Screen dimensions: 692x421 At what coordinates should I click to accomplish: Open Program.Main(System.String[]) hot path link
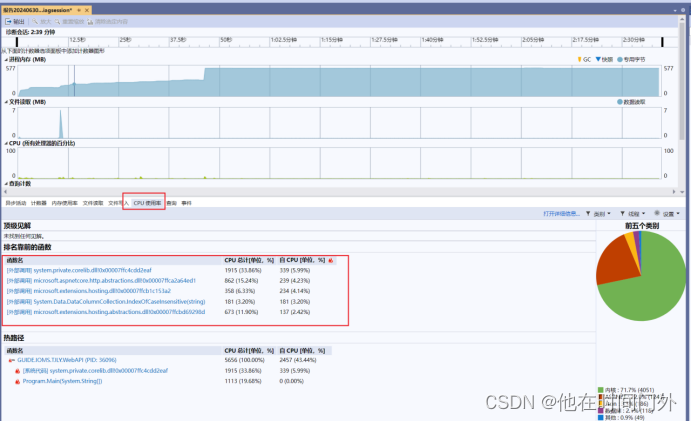coord(62,381)
